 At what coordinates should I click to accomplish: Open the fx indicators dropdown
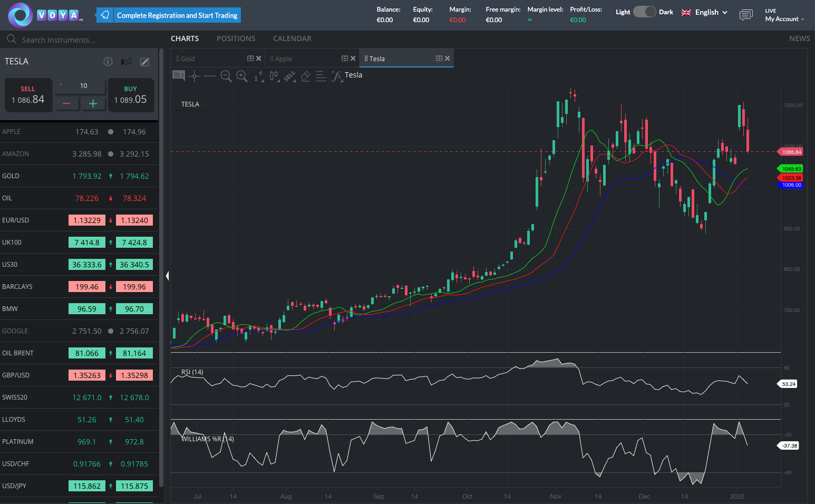point(337,76)
